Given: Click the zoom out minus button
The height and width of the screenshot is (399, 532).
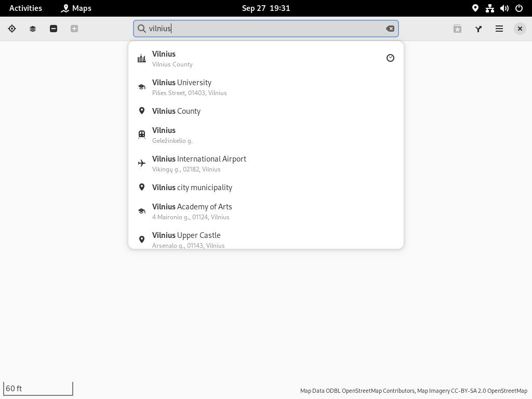Looking at the screenshot, I should click(x=54, y=29).
